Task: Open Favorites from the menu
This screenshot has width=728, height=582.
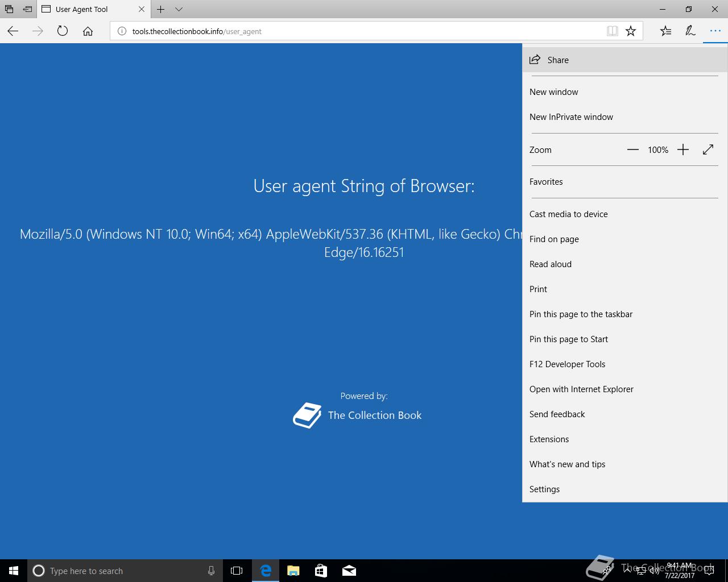Action: coord(624,181)
